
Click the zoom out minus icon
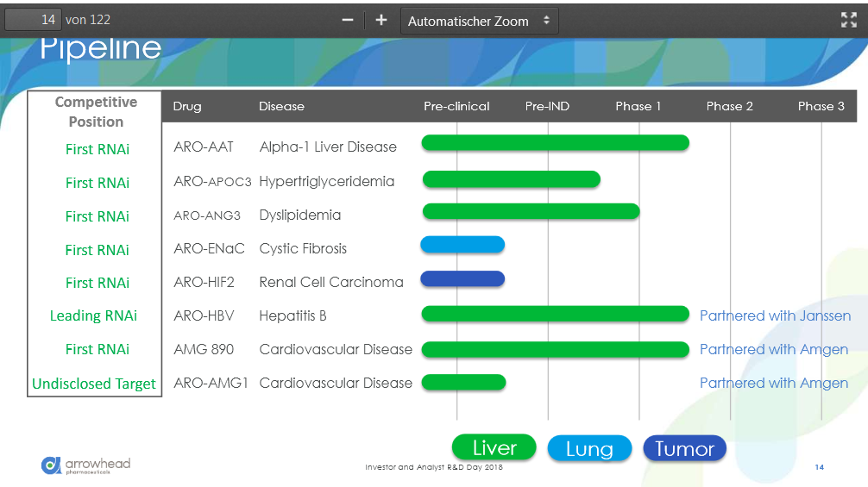coord(348,21)
